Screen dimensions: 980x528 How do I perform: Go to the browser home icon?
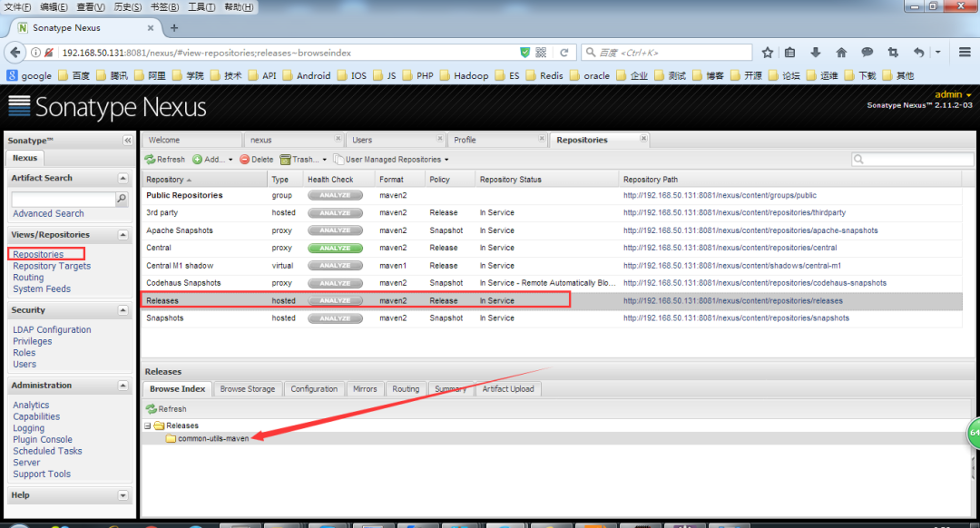[841, 52]
